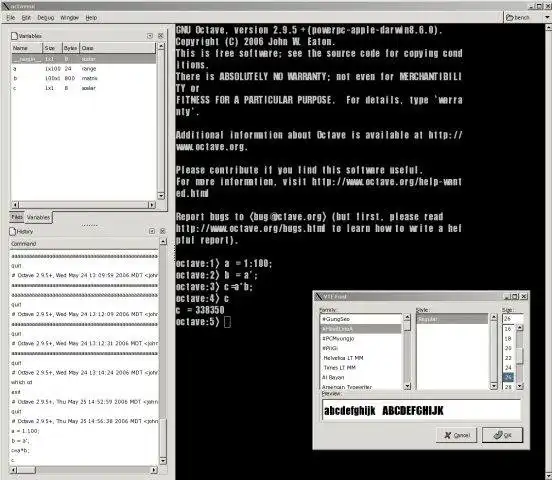Click the History list scroll-down arrow
The height and width of the screenshot is (480, 552).
click(x=163, y=460)
